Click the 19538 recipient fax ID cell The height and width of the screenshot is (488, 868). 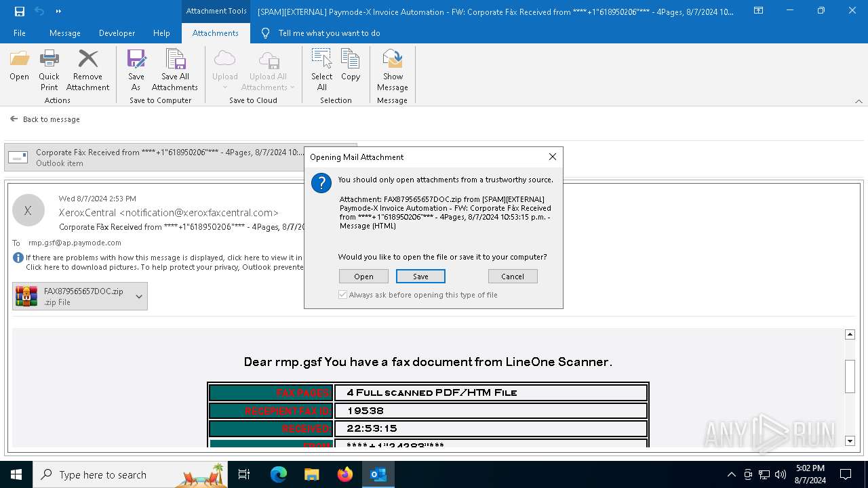[x=491, y=411]
